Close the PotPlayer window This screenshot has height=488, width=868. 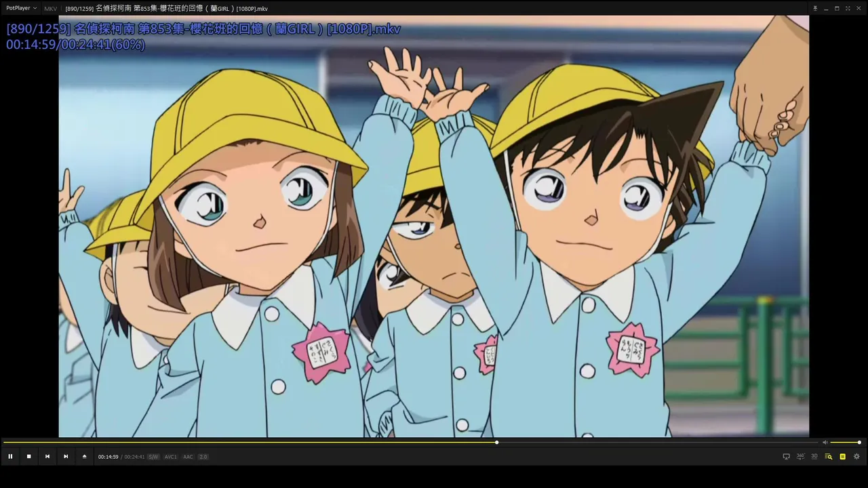859,8
